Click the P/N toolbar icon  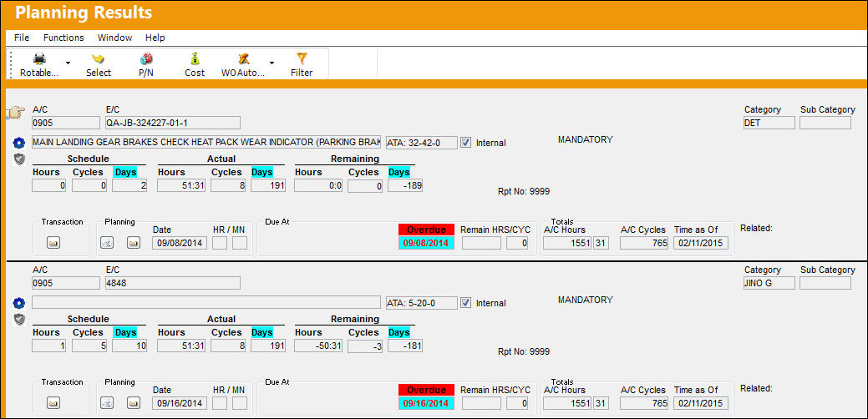[x=146, y=58]
